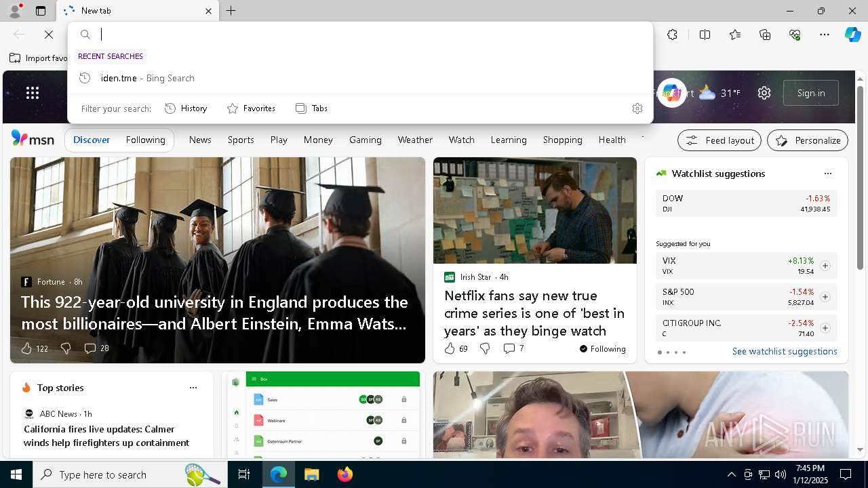Open Task View on taskbar

point(244,474)
